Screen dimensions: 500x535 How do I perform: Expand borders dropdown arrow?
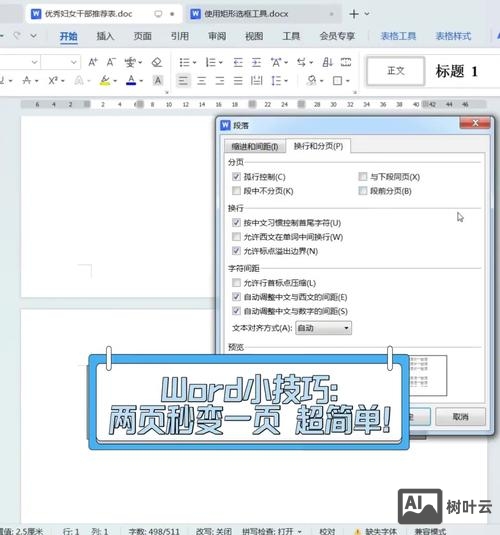[x=347, y=81]
